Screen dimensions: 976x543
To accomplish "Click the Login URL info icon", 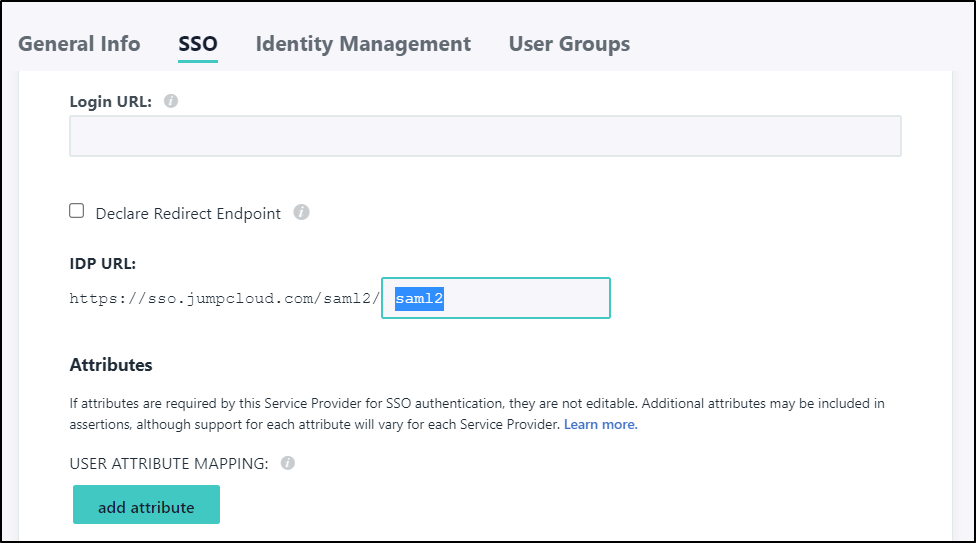I will point(171,101).
